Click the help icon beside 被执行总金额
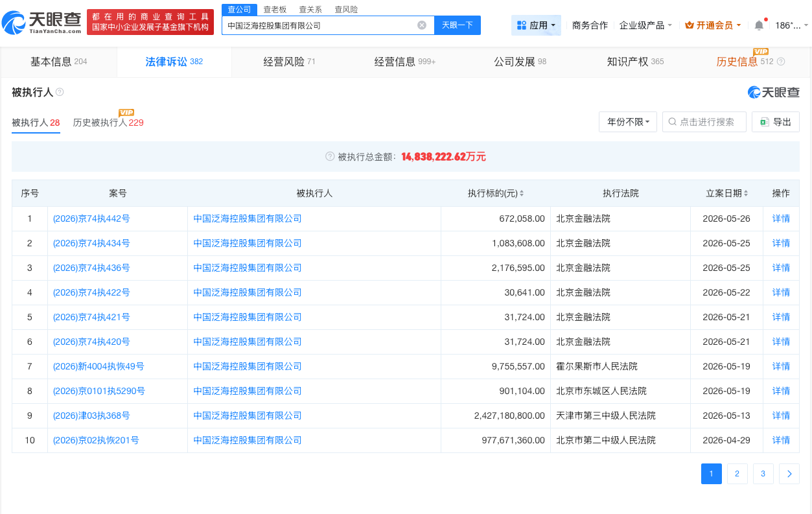This screenshot has height=514, width=812. [x=330, y=157]
